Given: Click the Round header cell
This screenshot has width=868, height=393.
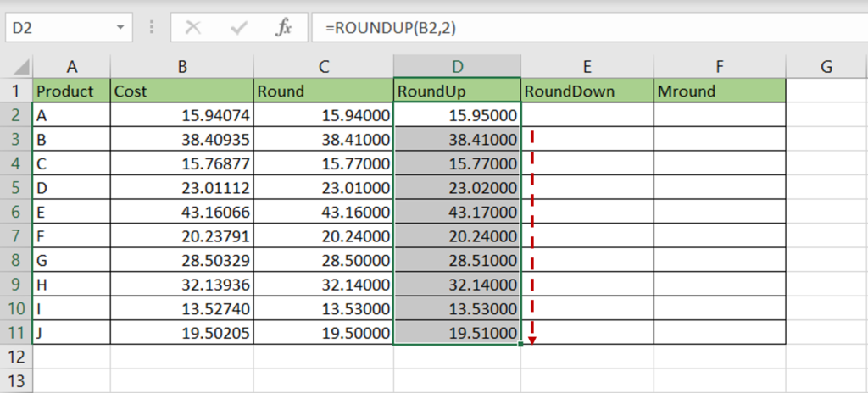Looking at the screenshot, I should tap(324, 91).
